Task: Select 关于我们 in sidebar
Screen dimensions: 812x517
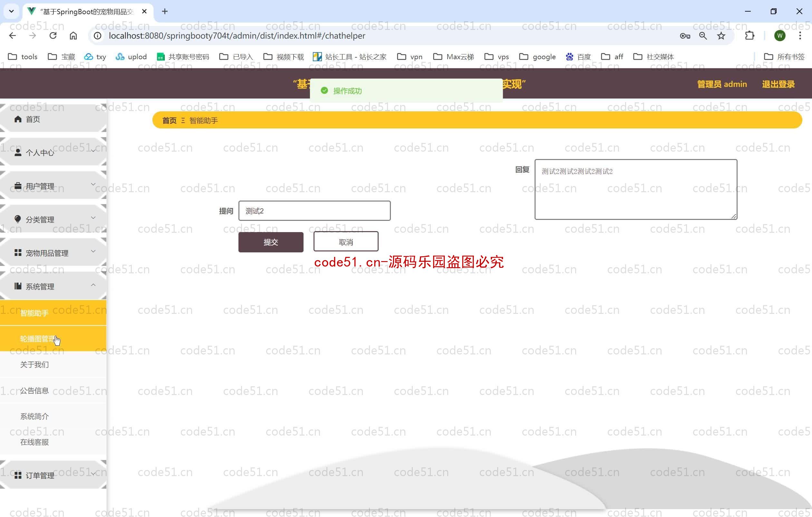Action: (x=53, y=364)
